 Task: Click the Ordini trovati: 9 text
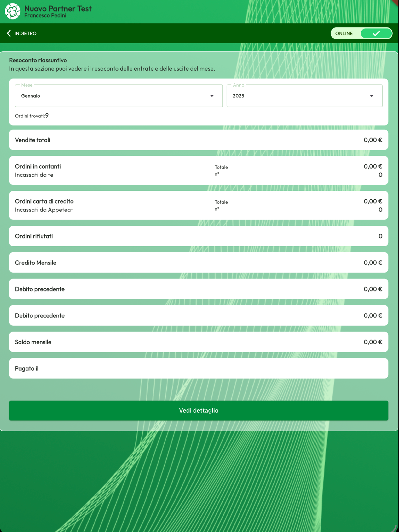coord(32,116)
